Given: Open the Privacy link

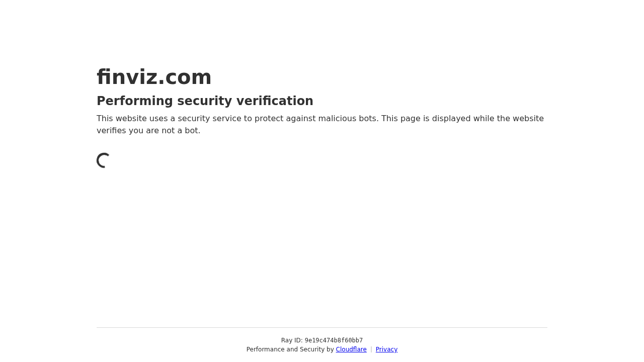Looking at the screenshot, I should 386,349.
